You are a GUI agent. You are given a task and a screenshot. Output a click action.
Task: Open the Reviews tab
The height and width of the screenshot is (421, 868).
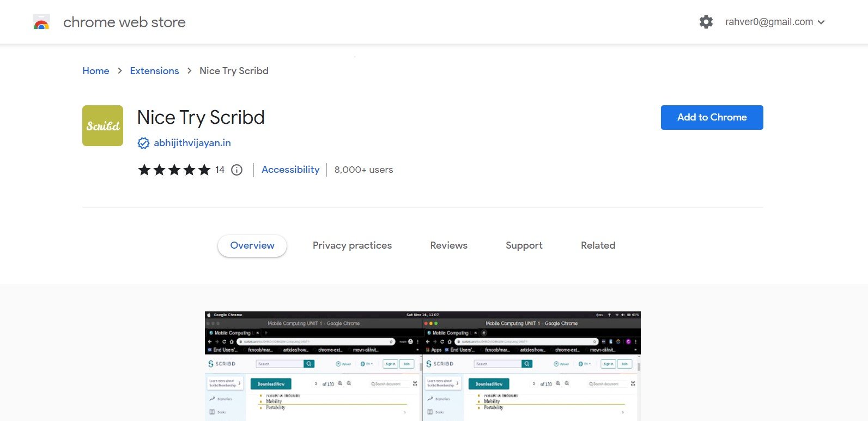448,245
